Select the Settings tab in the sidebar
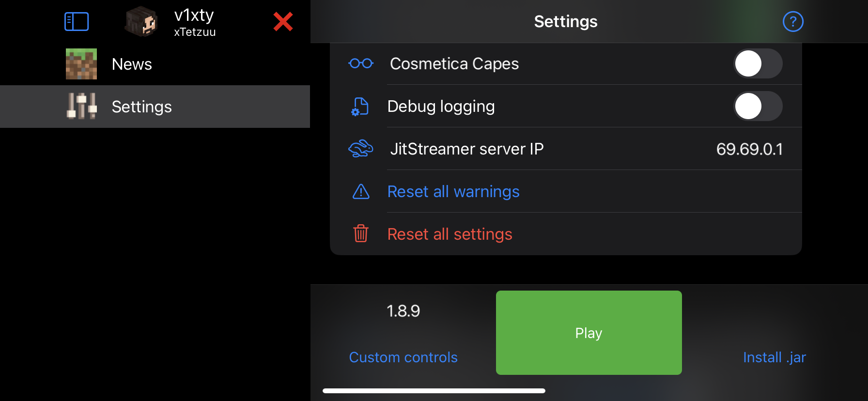The image size is (868, 401). [141, 107]
